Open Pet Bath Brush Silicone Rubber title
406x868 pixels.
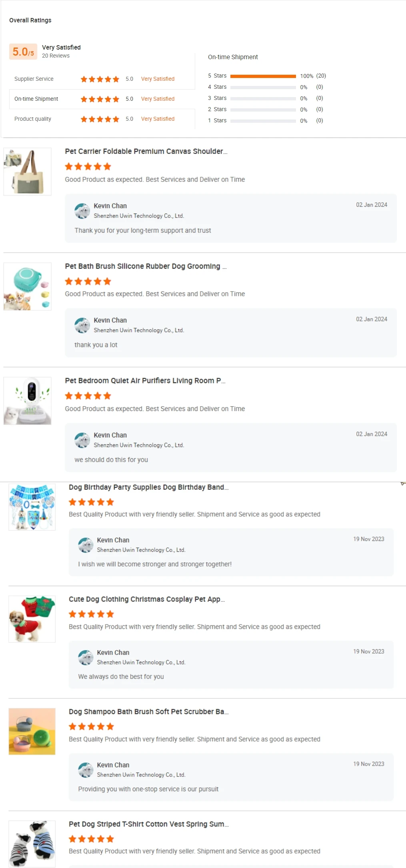[146, 266]
